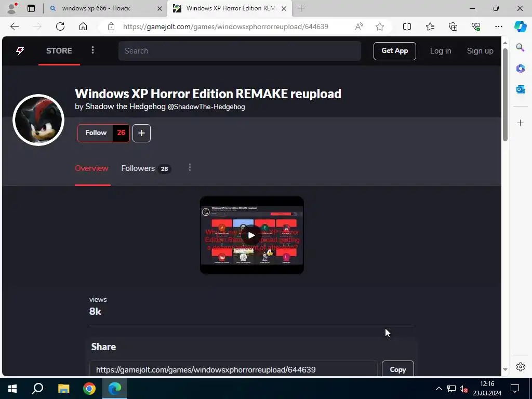The width and height of the screenshot is (532, 399).
Task: Click the share URL text field
Action: click(x=233, y=369)
